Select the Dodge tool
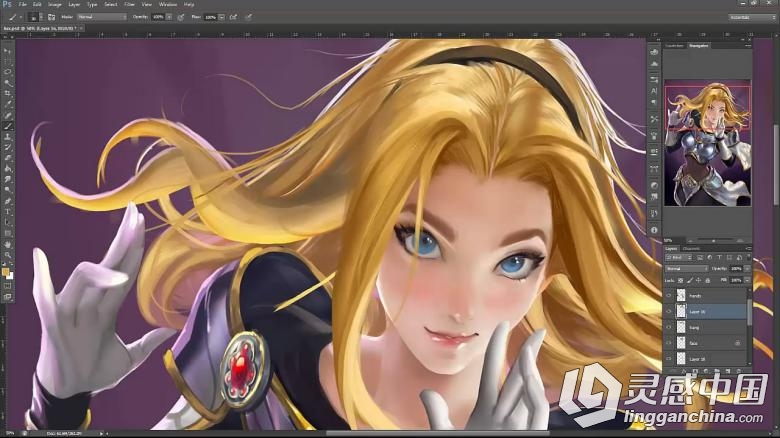This screenshot has width=780, height=438. click(x=7, y=190)
